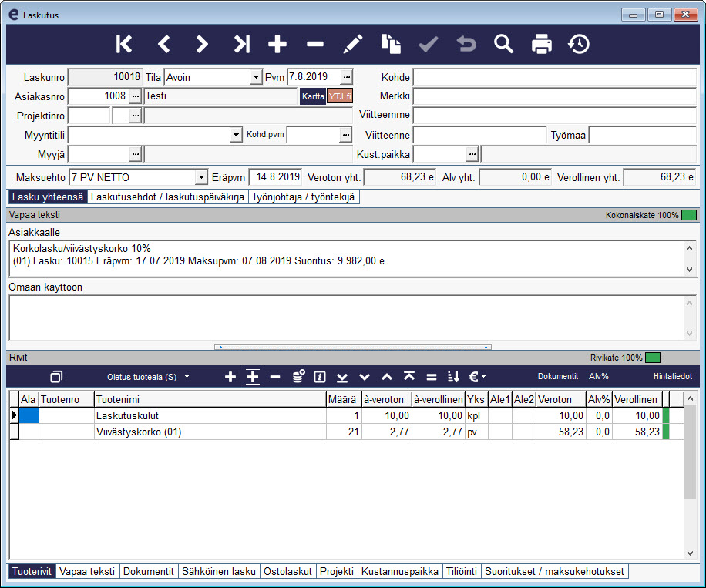Image resolution: width=706 pixels, height=588 pixels.
Task: Print the invoice with the printer icon
Action: coord(541,44)
